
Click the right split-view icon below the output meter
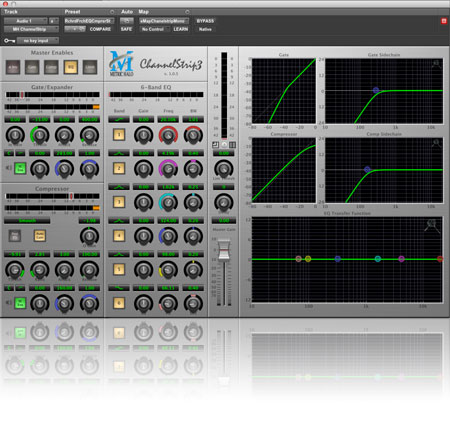tap(233, 144)
